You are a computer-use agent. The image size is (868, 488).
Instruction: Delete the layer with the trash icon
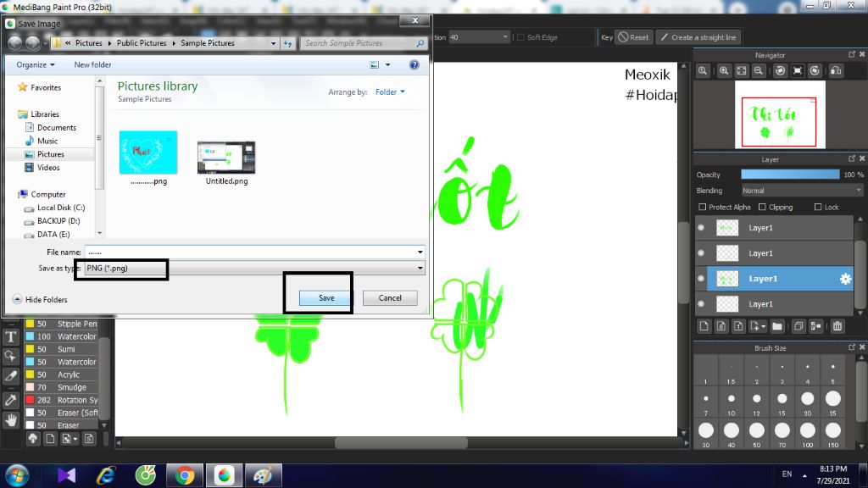tap(837, 326)
